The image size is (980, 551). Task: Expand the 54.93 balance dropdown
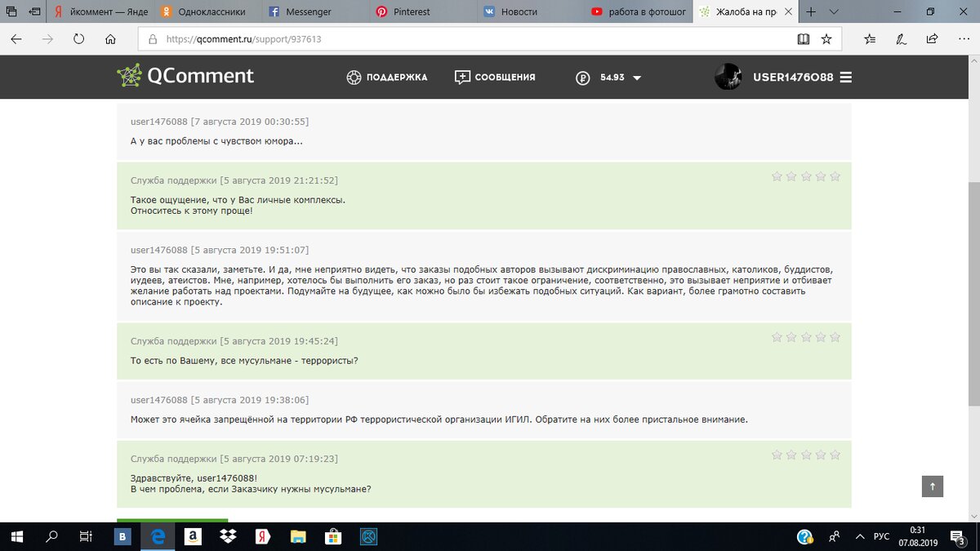click(x=637, y=78)
